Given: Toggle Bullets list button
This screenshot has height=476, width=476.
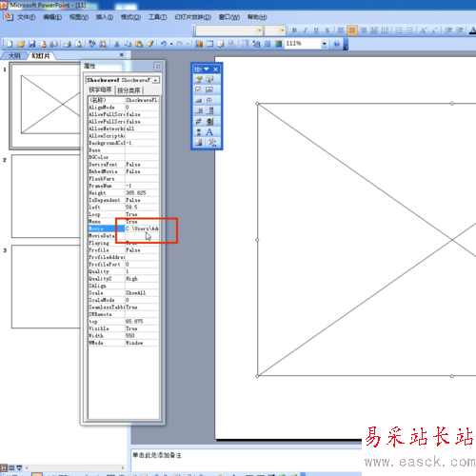Looking at the screenshot, I should click(410, 30).
